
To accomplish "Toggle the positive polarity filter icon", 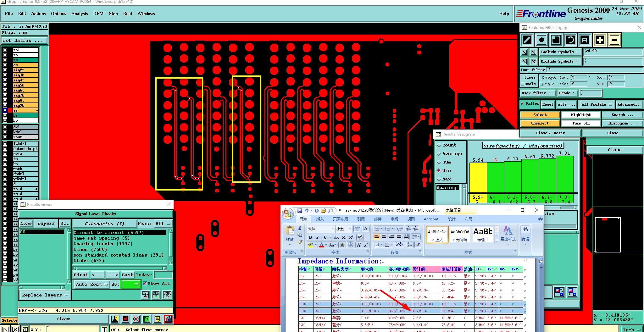I will [600, 40].
